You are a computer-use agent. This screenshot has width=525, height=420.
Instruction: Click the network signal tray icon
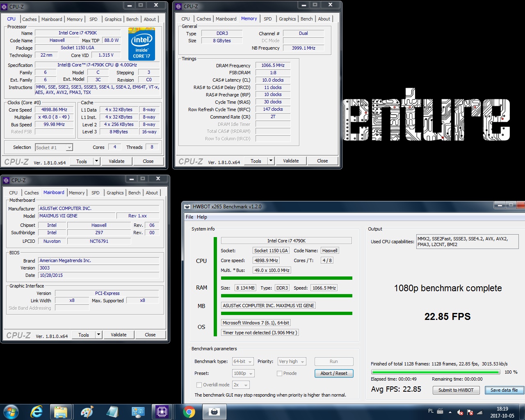pyautogui.click(x=480, y=412)
